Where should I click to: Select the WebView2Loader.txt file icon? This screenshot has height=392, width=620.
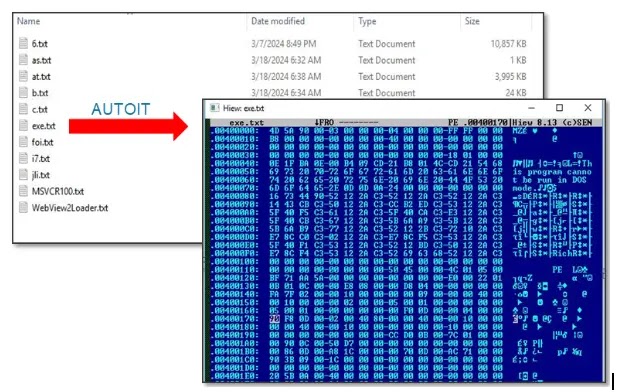click(x=24, y=208)
